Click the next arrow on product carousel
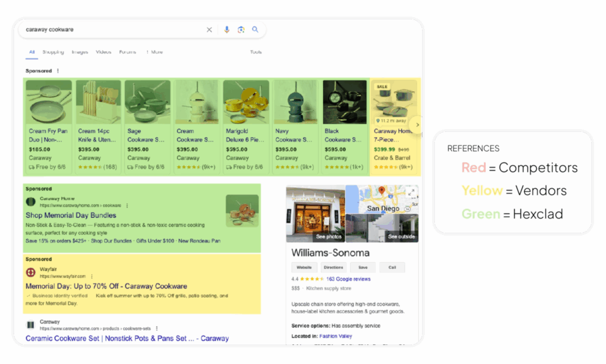This screenshot has height=364, width=606. coord(417,125)
